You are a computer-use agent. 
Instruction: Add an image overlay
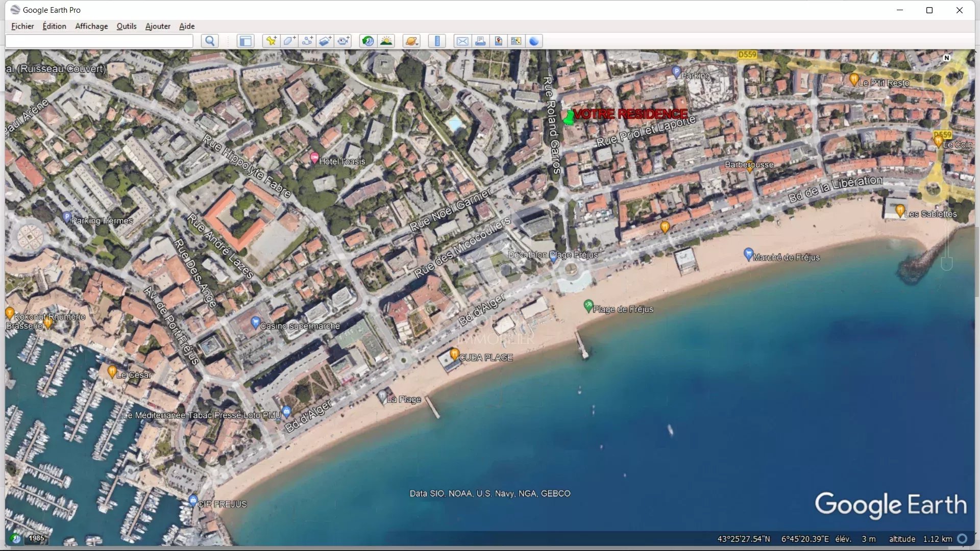point(325,41)
